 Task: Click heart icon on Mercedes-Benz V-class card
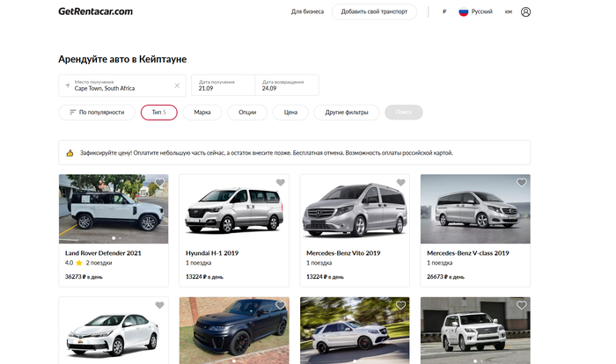[x=521, y=183]
